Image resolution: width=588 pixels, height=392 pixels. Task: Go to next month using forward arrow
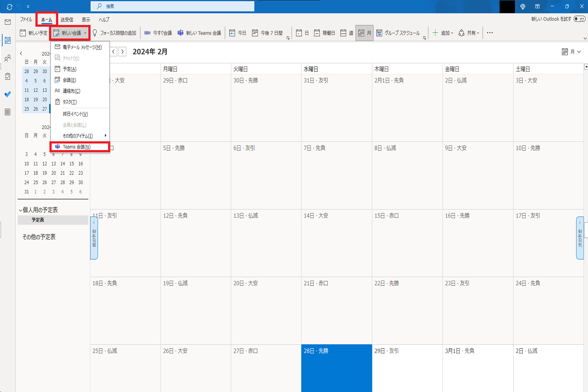122,52
